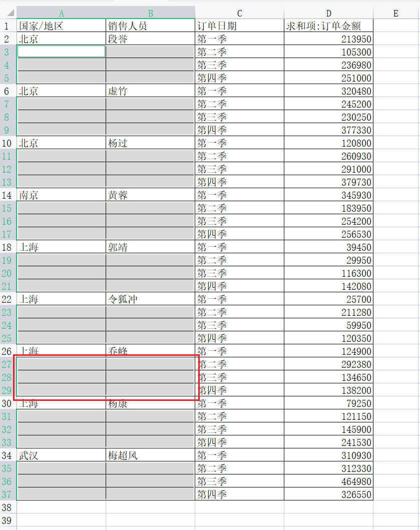Select the 销售人员 header cell

pos(150,26)
